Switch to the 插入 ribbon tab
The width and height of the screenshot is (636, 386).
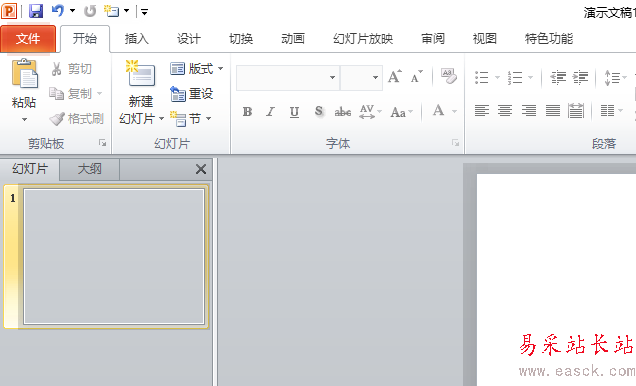click(x=137, y=39)
